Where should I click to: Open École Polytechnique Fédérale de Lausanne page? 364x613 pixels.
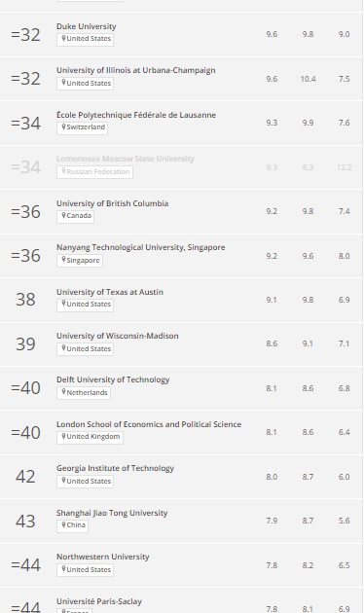point(136,115)
